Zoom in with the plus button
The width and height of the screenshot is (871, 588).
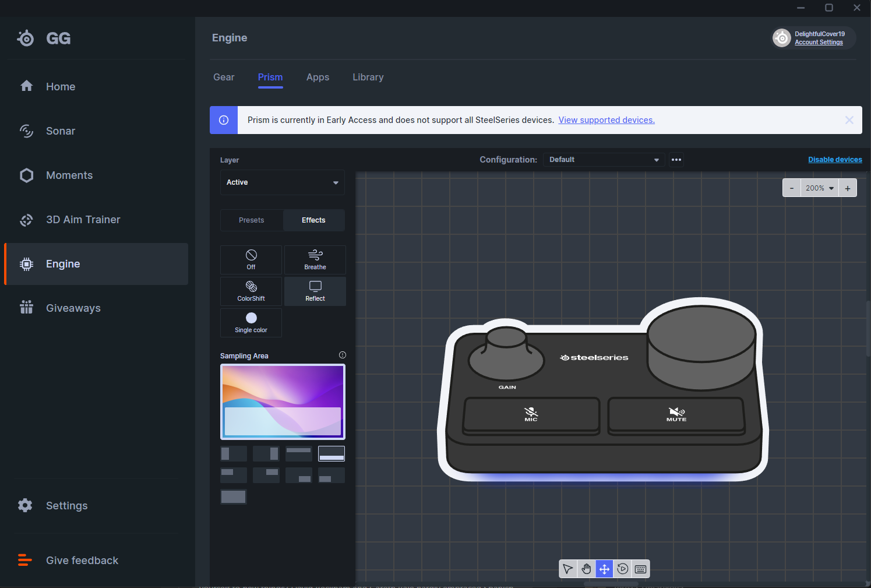point(848,188)
